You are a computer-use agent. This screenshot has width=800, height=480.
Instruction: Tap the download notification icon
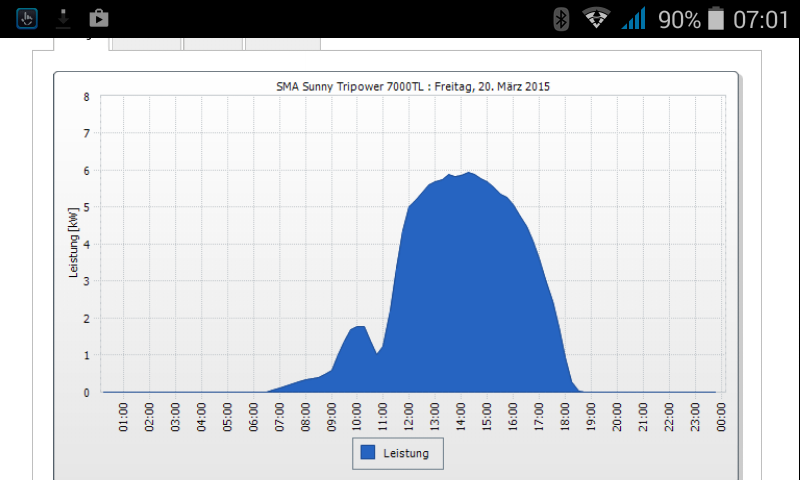(62, 18)
